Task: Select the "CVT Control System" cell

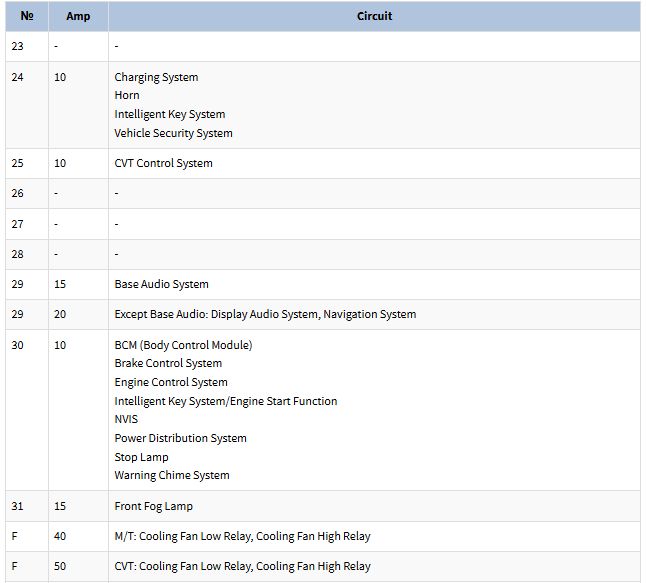Action: pyautogui.click(x=163, y=163)
